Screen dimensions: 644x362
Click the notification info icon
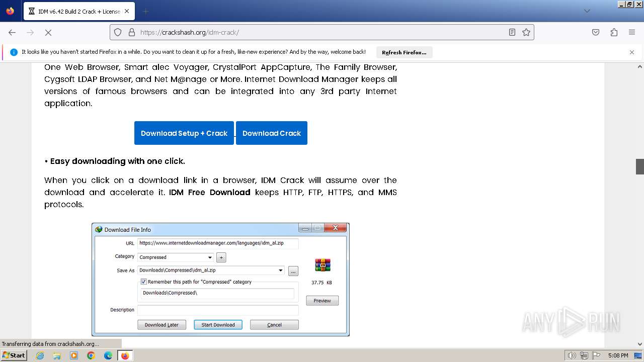tap(14, 52)
